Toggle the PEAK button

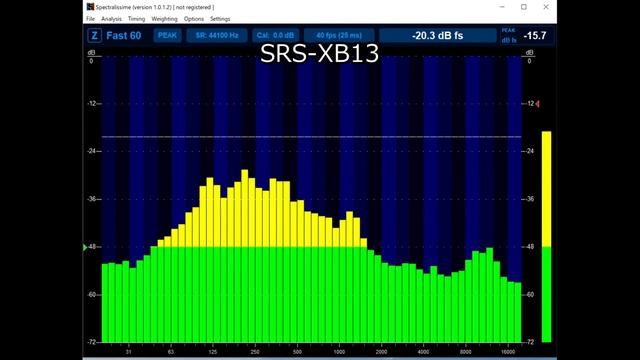tap(167, 36)
